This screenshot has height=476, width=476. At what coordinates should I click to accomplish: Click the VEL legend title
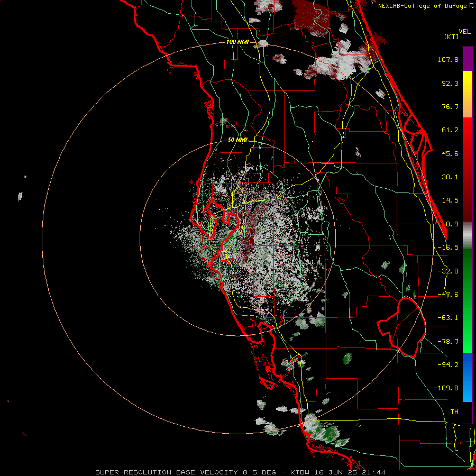464,32
